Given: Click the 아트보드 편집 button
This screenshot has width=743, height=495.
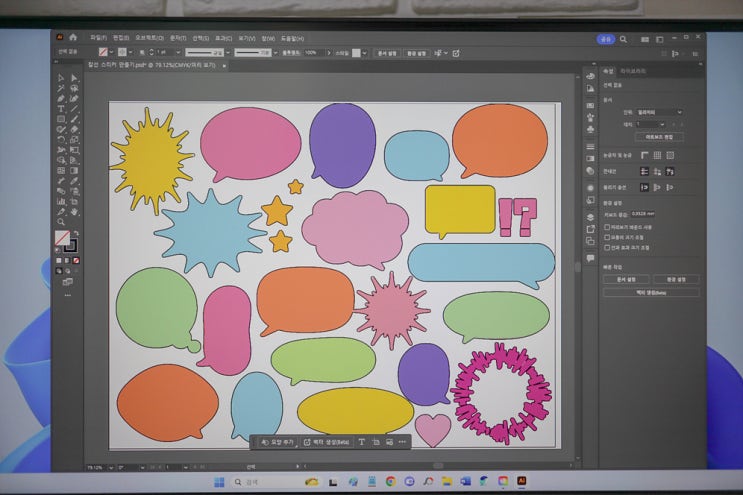Looking at the screenshot, I should pos(658,136).
